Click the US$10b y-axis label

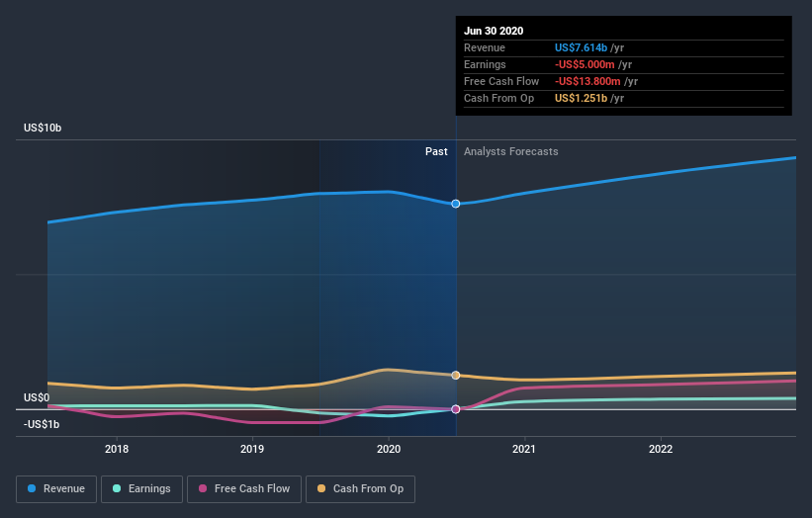click(x=43, y=128)
